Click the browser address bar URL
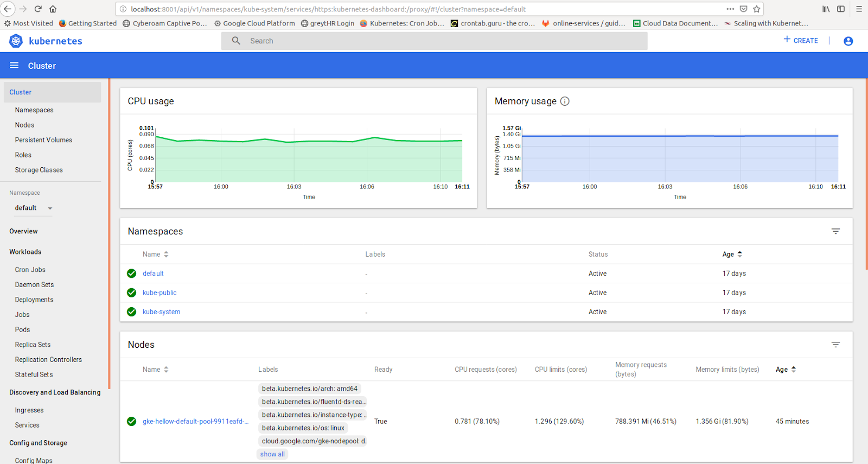Viewport: 868px width, 464px height. pyautogui.click(x=328, y=9)
